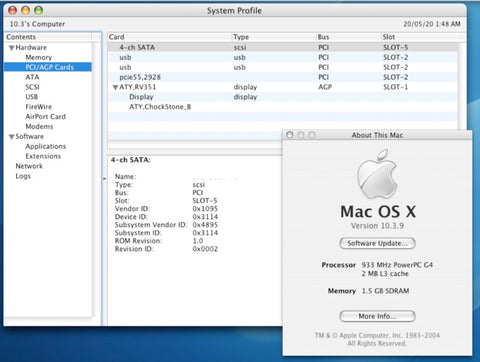This screenshot has height=362, width=480.
Task: Select PCI/AGP Cards in the sidebar
Action: (x=48, y=67)
